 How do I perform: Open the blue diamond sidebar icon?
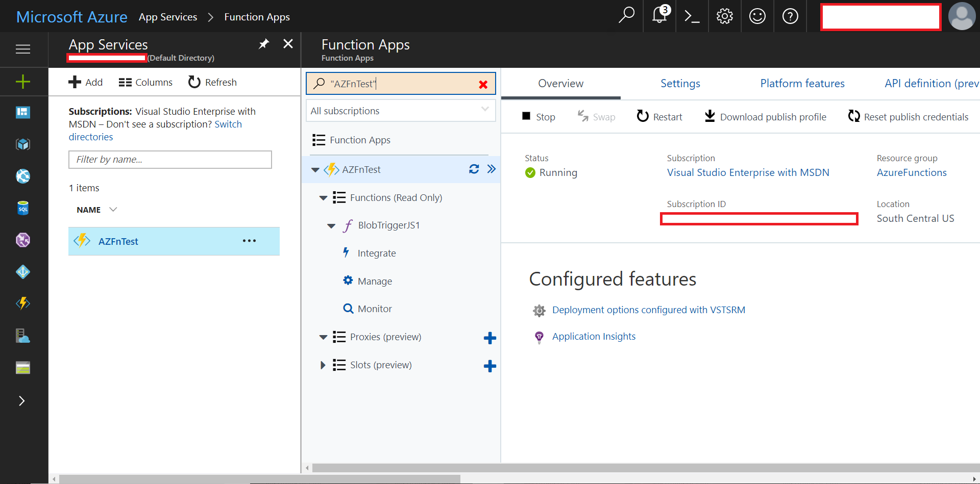[23, 272]
